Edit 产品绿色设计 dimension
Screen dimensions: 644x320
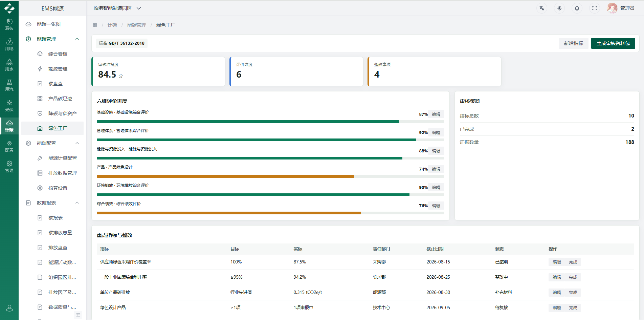[x=436, y=169]
